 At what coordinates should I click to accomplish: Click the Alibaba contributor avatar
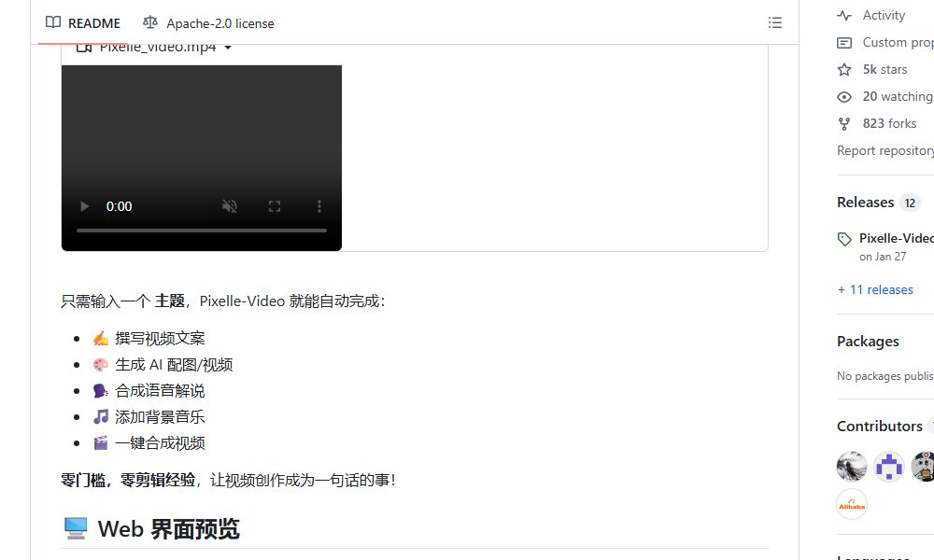tap(852, 504)
